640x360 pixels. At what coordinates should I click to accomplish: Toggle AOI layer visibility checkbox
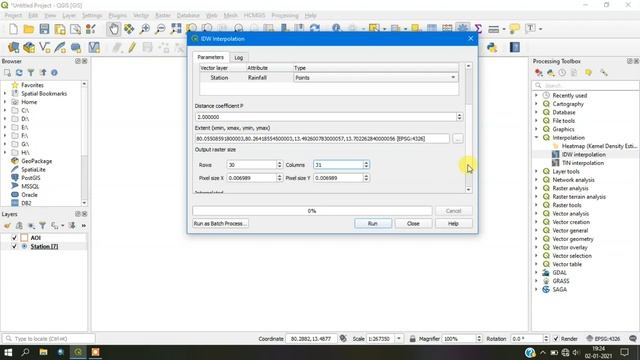click(14, 238)
